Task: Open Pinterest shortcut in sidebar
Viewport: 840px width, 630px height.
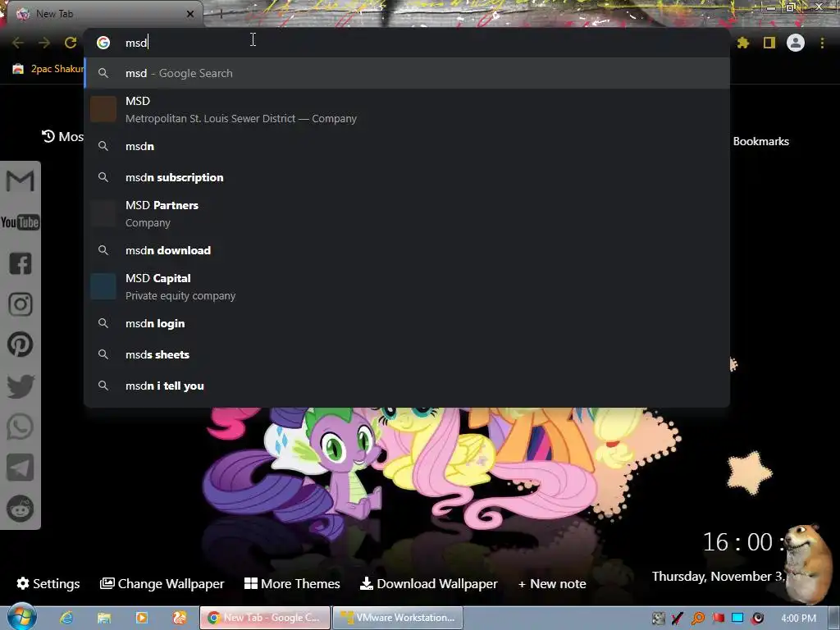Action: point(21,345)
